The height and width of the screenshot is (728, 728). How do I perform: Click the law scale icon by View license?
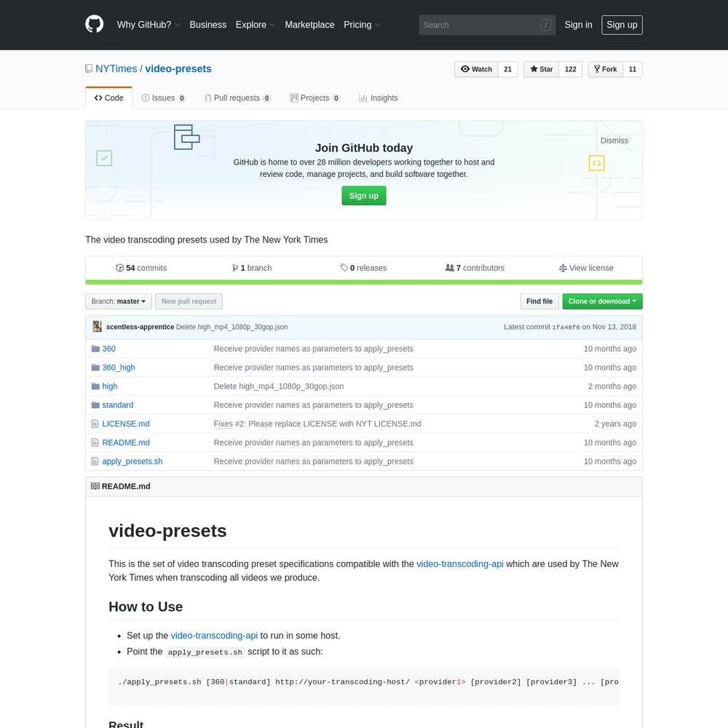tap(563, 268)
